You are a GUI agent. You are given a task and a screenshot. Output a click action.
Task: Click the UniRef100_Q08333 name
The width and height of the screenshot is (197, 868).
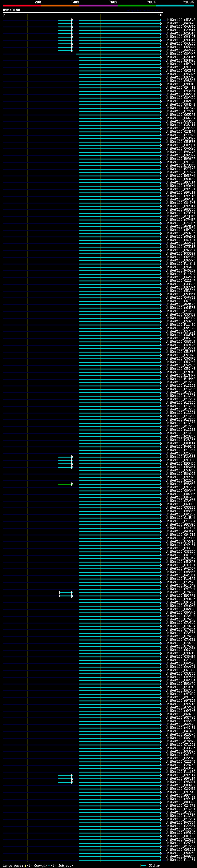coord(180,511)
